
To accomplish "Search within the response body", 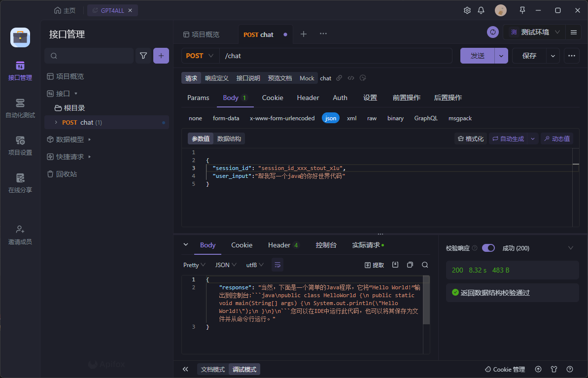I will [x=425, y=265].
